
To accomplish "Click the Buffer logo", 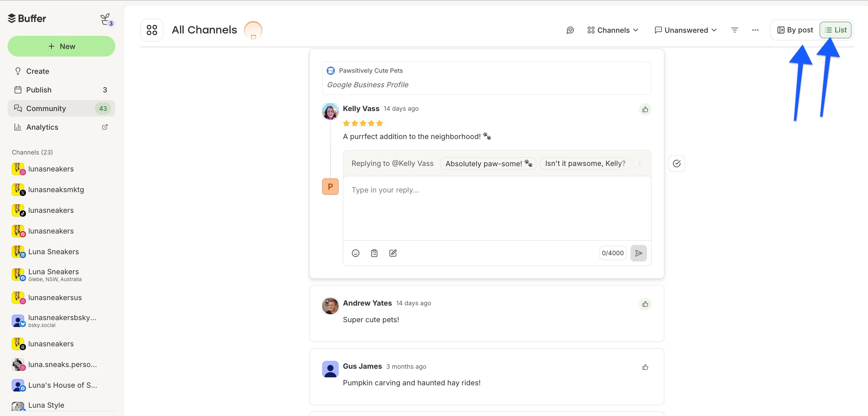I will pyautogui.click(x=27, y=18).
